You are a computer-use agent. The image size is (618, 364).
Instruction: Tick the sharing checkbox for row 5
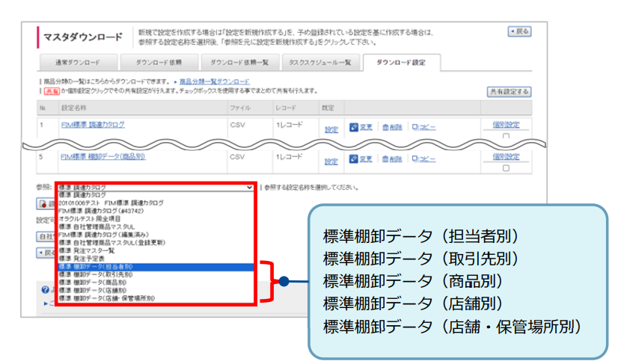tap(506, 168)
